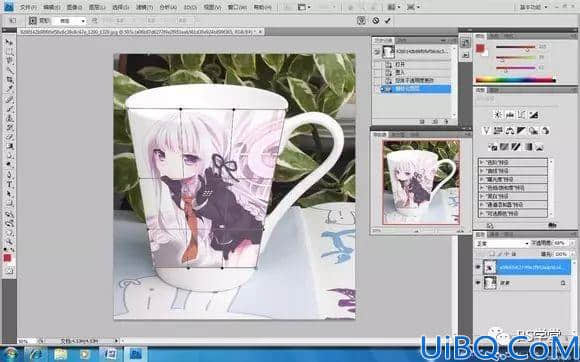This screenshot has height=362, width=580.
Task: Open the layer blend mode 正常 dropdown
Action: [503, 244]
